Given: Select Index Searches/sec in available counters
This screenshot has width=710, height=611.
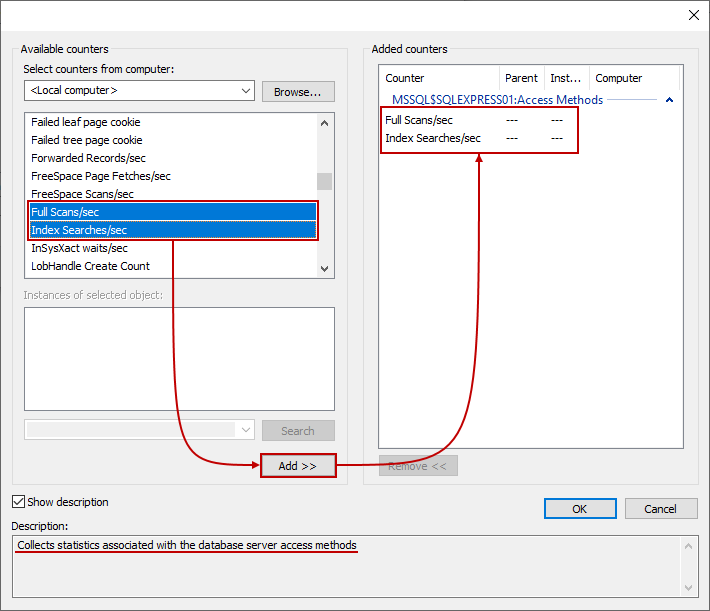Looking at the screenshot, I should (x=173, y=230).
